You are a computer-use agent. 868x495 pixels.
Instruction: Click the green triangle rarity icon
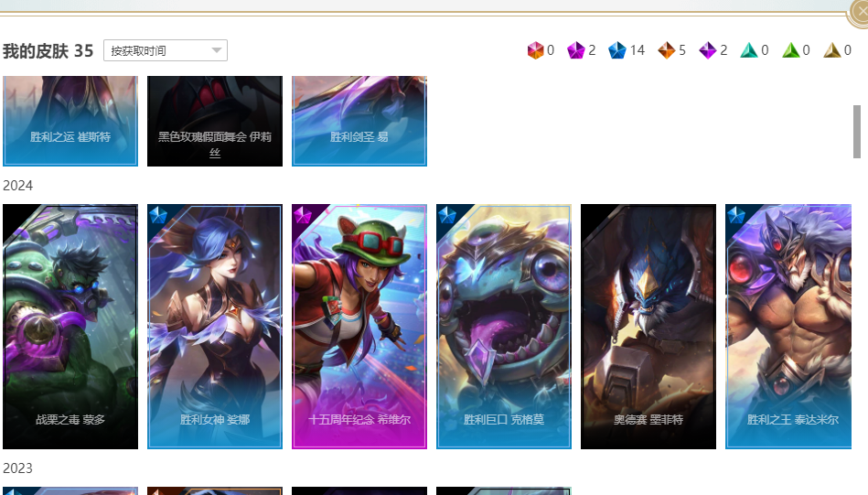click(790, 50)
